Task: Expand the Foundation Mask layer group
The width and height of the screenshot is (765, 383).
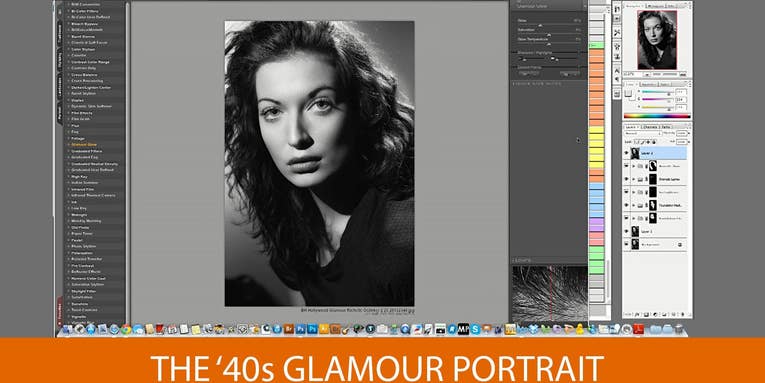Action: point(634,205)
